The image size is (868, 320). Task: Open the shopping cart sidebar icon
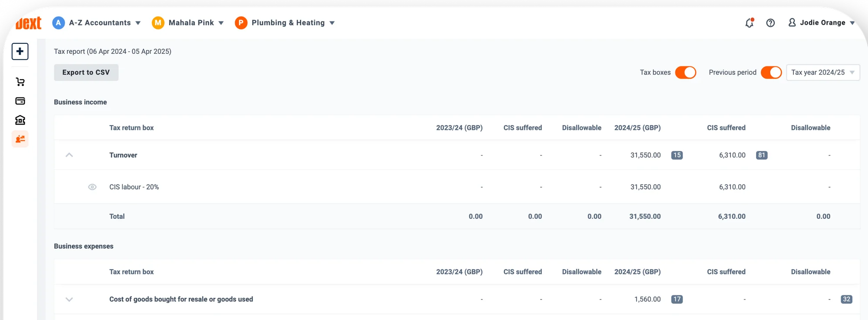(x=20, y=82)
